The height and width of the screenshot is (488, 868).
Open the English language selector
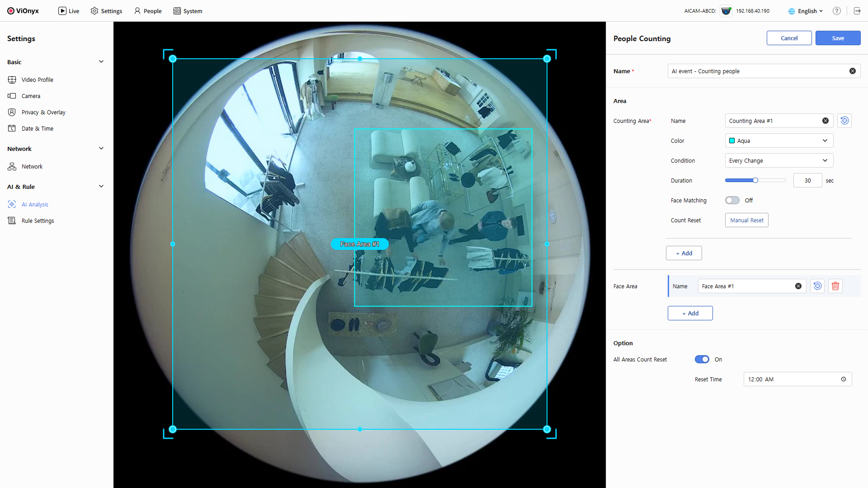[806, 11]
